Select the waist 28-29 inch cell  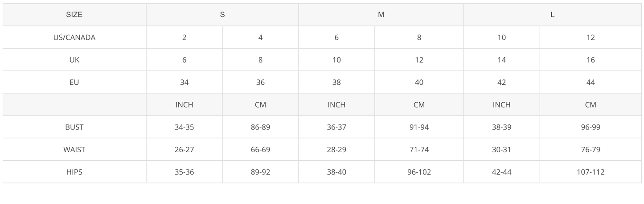[x=336, y=150]
